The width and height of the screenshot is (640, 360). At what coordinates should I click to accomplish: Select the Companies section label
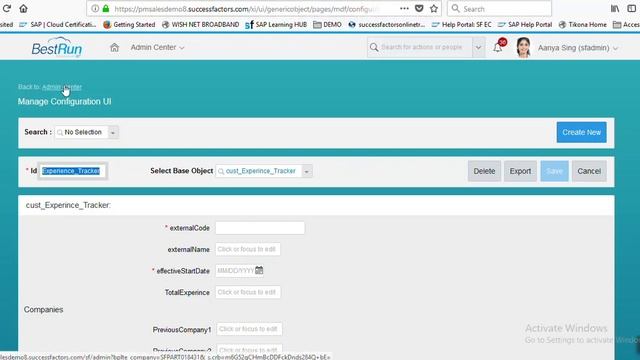click(43, 309)
